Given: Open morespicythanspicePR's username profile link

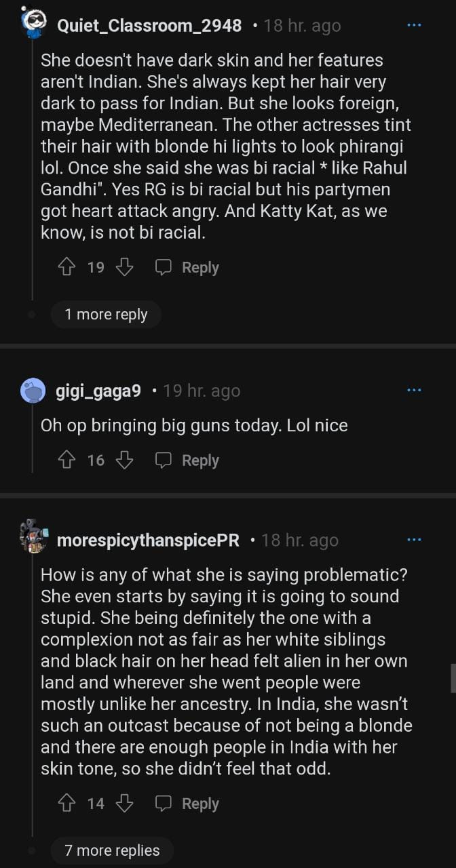Looking at the screenshot, I should click(x=148, y=540).
